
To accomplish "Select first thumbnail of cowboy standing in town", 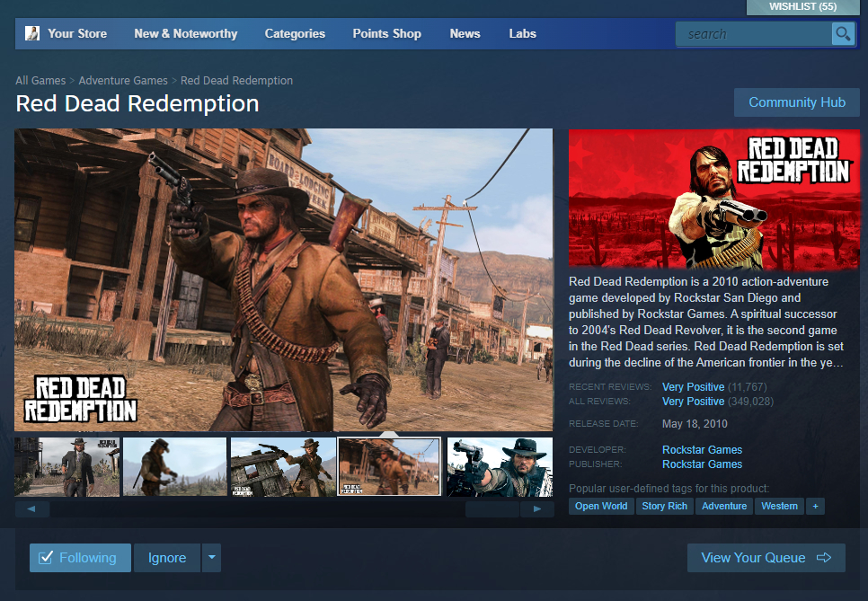I will (x=67, y=467).
